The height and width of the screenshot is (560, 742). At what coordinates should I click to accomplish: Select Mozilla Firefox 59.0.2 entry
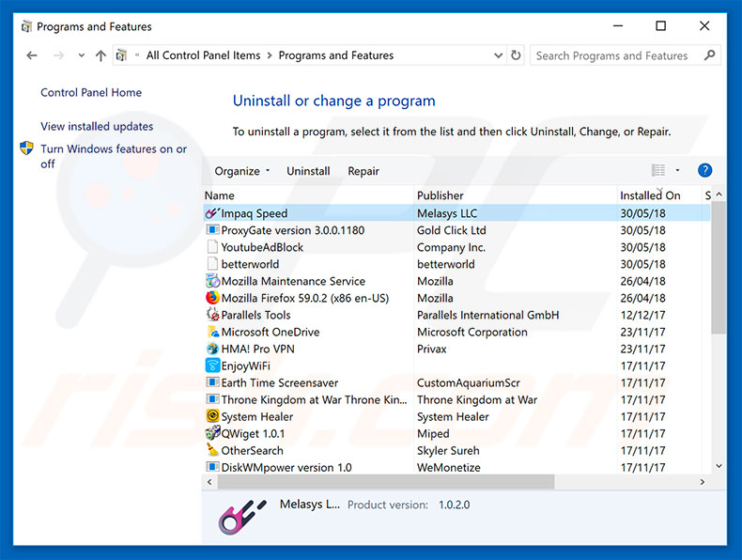click(304, 298)
